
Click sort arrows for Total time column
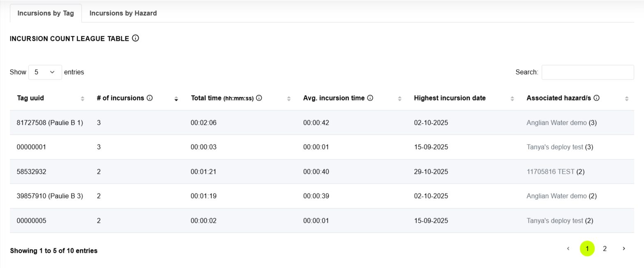click(x=289, y=98)
